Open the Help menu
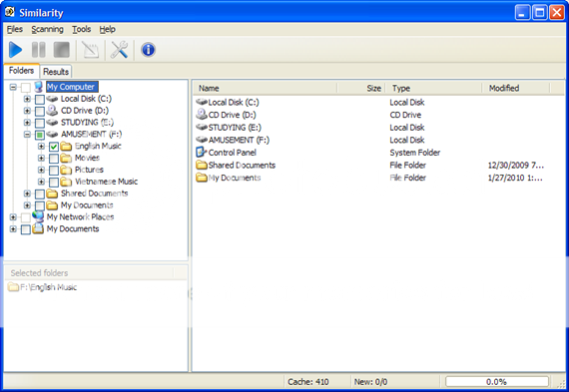 coord(108,29)
